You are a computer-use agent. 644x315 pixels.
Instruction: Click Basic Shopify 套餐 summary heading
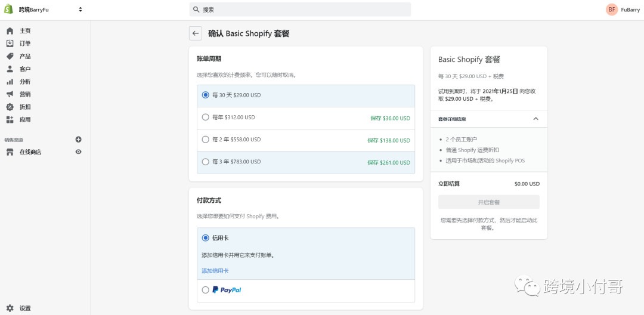pyautogui.click(x=469, y=60)
